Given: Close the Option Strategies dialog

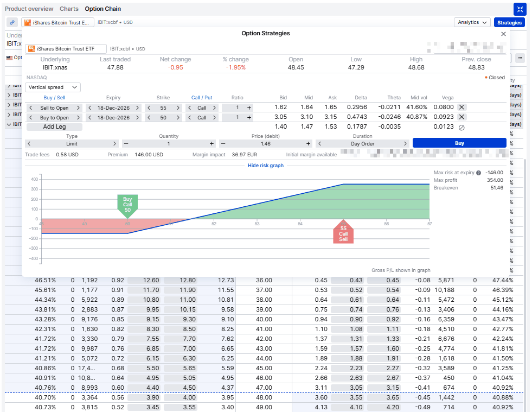Looking at the screenshot, I should [x=503, y=34].
